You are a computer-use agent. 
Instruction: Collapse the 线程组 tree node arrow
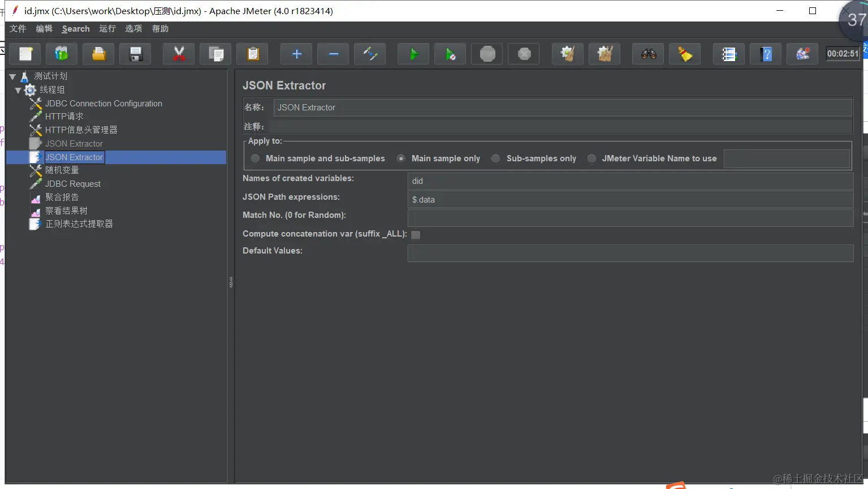coord(18,90)
